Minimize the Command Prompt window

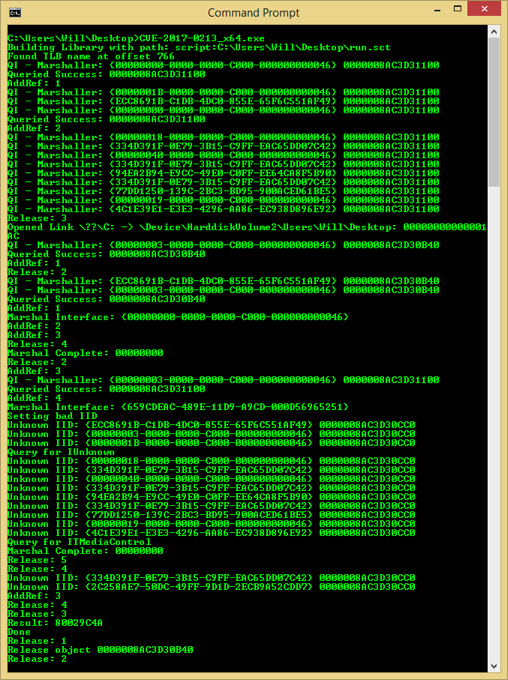tap(437, 9)
